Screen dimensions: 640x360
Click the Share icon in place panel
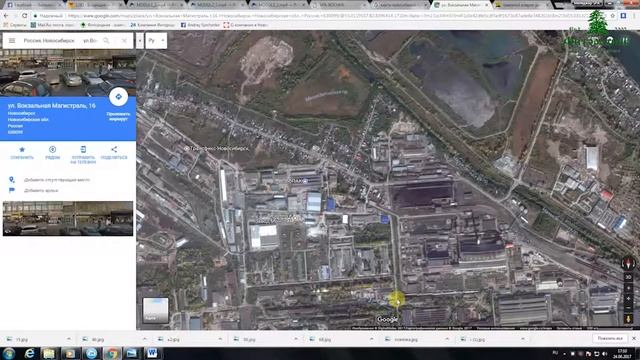[114, 149]
